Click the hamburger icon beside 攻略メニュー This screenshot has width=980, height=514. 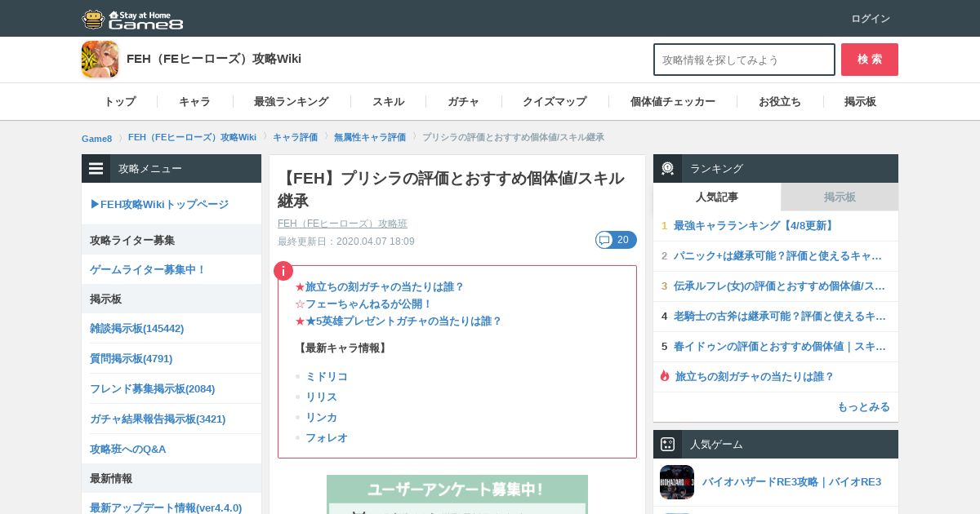[96, 169]
